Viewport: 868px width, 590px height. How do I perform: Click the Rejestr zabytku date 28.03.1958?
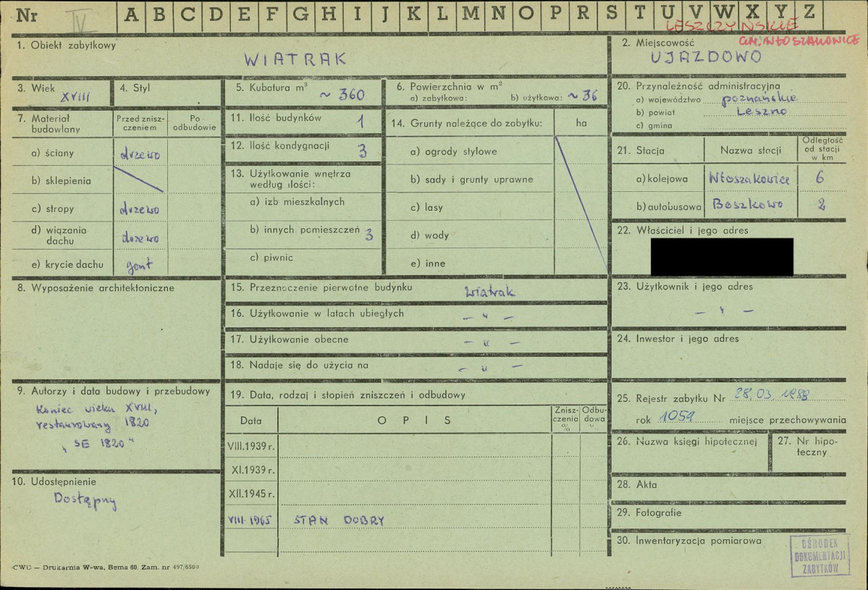[x=772, y=394]
